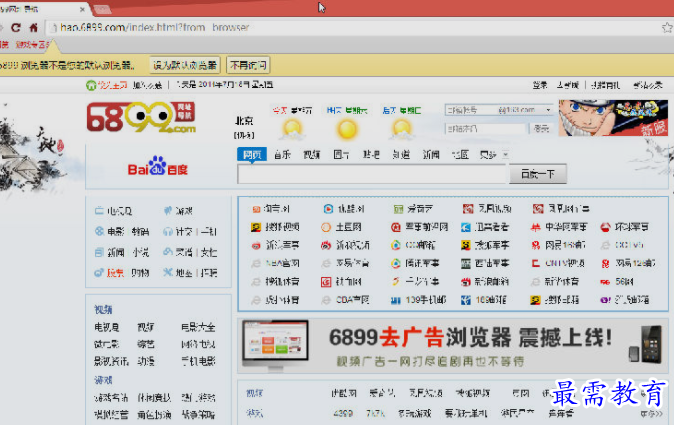
Task: Open QQ邮箱 site shortcut
Action: coord(413,245)
